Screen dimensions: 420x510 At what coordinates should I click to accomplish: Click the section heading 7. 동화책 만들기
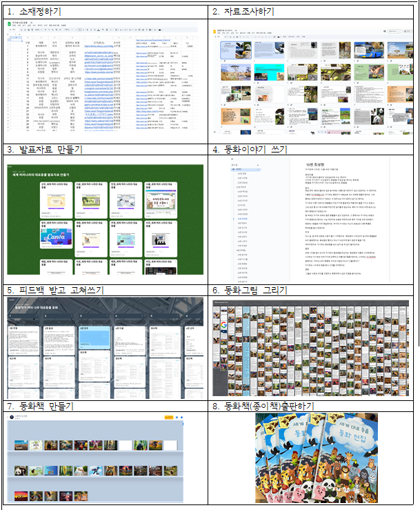tap(40, 406)
